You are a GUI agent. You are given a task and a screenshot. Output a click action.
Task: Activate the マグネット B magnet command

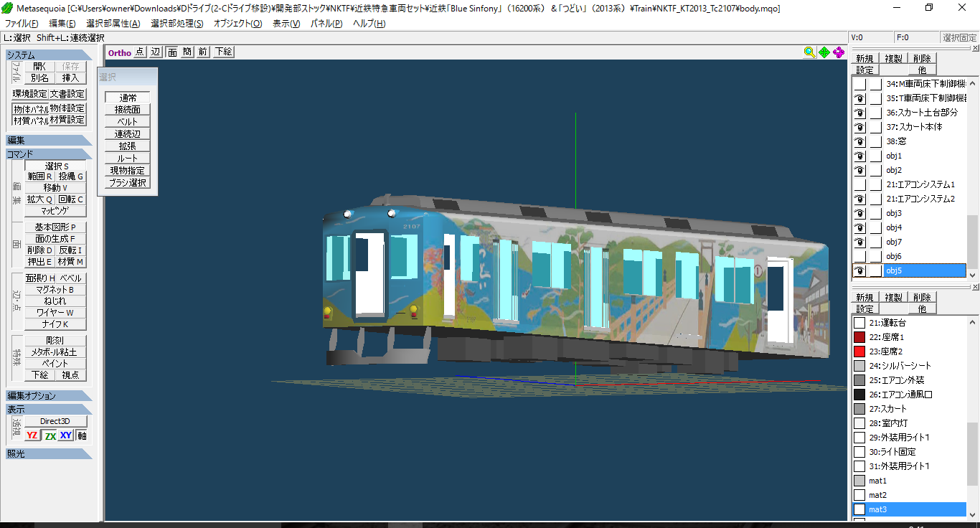pyautogui.click(x=55, y=290)
